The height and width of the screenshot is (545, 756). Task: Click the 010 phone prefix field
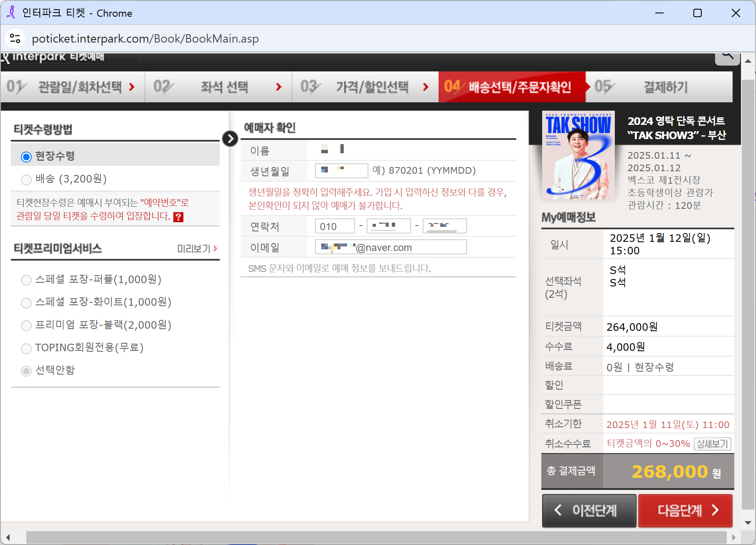[335, 226]
